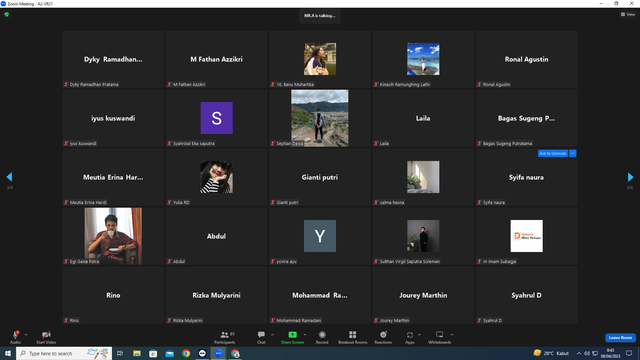The image size is (640, 360).
Task: Click salma hasna's profile picture
Action: [423, 177]
